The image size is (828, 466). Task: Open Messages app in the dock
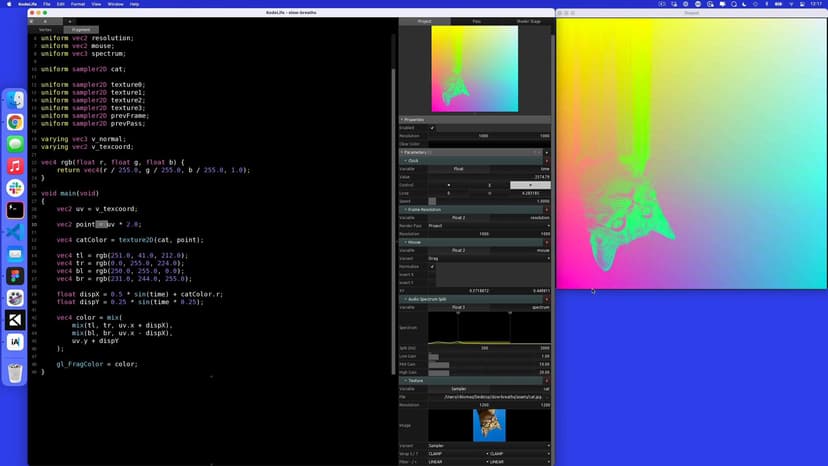click(15, 144)
